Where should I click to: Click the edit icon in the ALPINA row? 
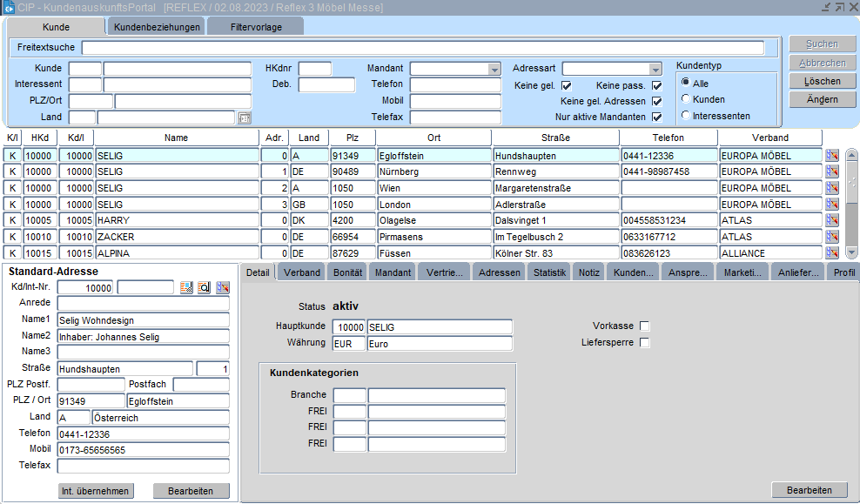[x=832, y=253]
